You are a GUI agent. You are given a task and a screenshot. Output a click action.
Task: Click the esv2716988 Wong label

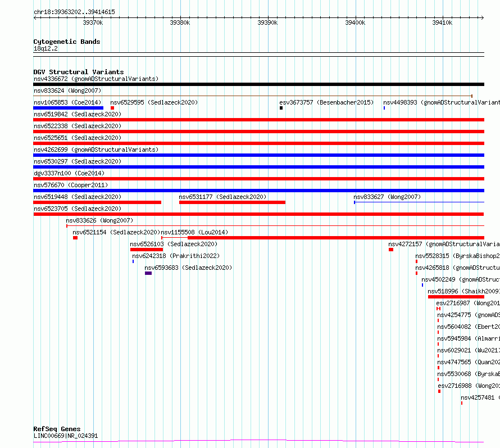[x=469, y=386]
